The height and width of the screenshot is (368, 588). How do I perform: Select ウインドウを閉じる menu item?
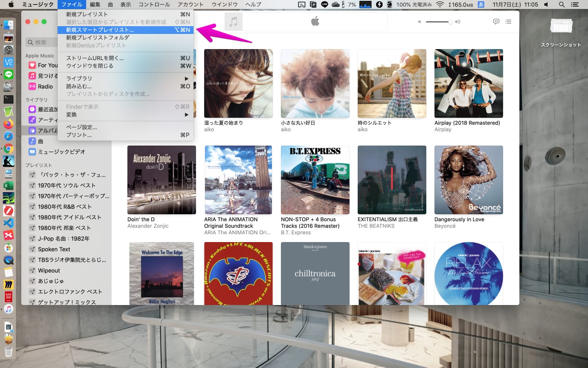[x=125, y=66]
